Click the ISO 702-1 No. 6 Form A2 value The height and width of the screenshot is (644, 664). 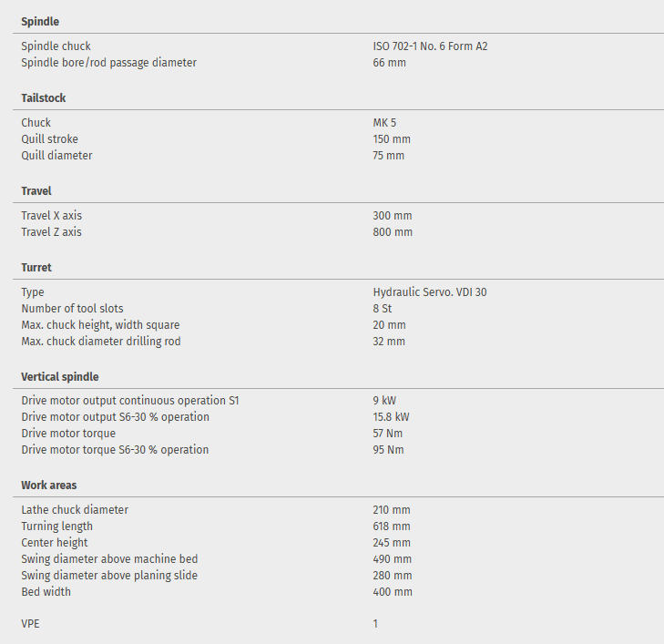point(430,46)
